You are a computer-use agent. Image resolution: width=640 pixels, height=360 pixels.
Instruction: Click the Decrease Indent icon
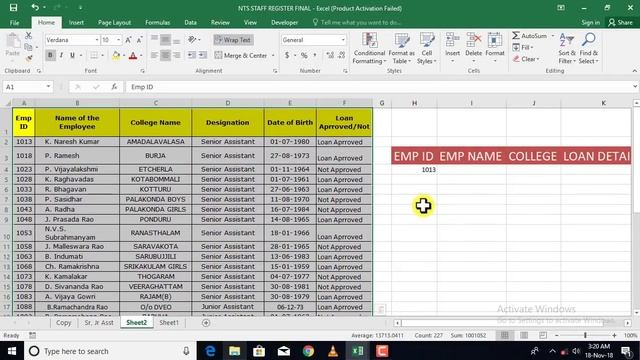point(191,55)
